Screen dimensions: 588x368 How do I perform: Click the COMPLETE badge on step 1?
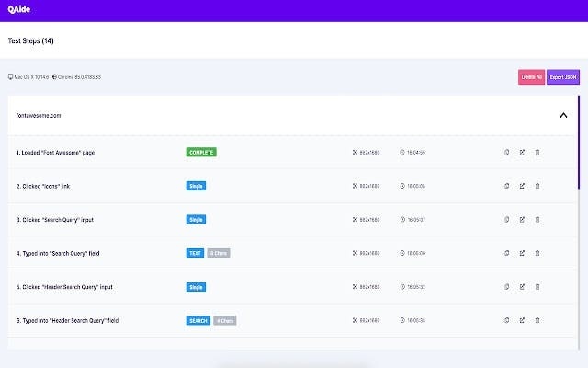201,153
